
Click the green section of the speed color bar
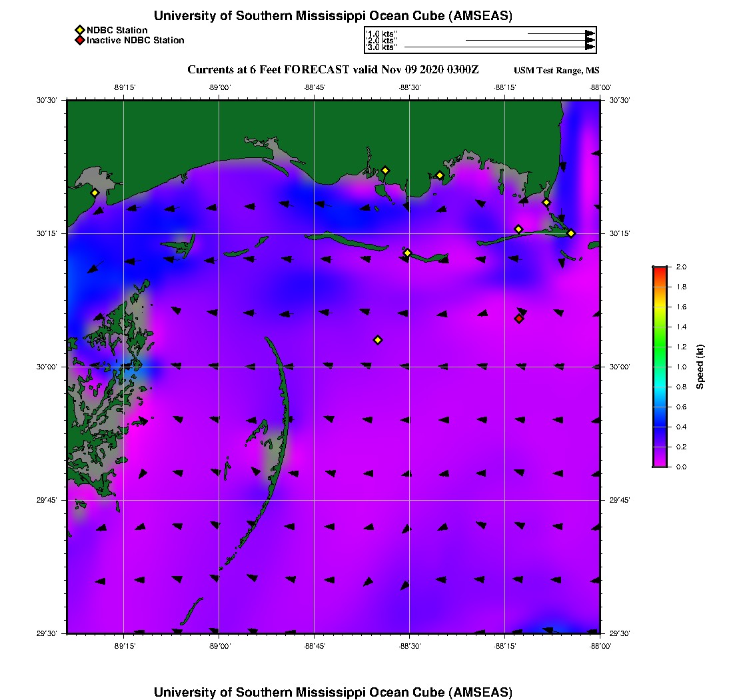point(660,347)
